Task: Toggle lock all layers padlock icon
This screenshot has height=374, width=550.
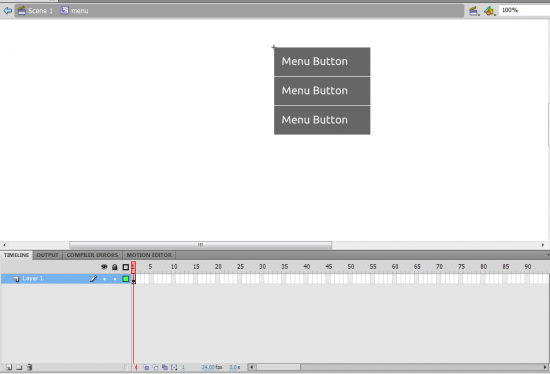Action: (x=115, y=267)
